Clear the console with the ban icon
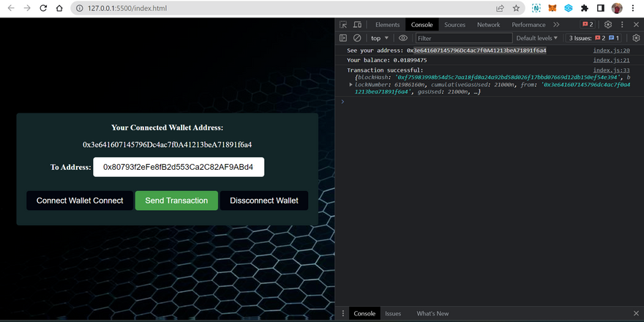Viewport: 644px width, 322px height. tap(357, 38)
